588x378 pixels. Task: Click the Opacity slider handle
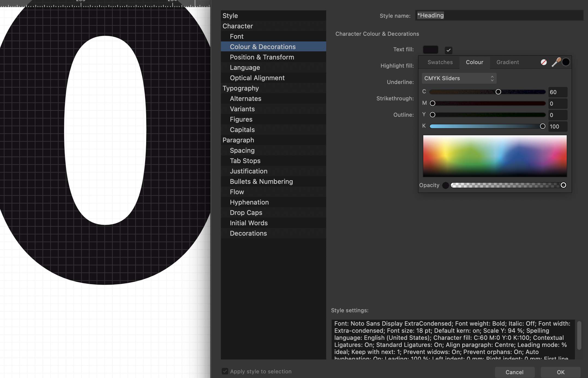pos(563,185)
